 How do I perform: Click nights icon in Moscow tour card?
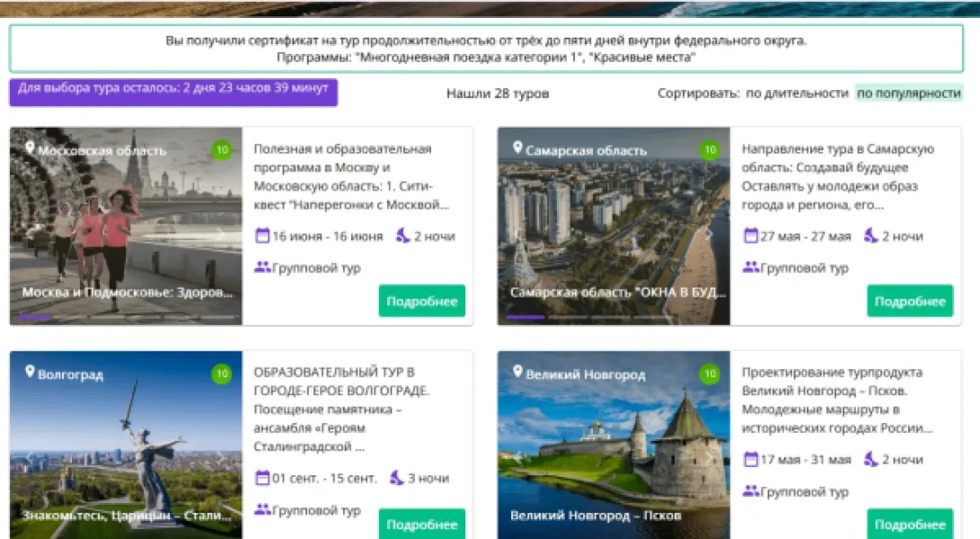pyautogui.click(x=403, y=235)
